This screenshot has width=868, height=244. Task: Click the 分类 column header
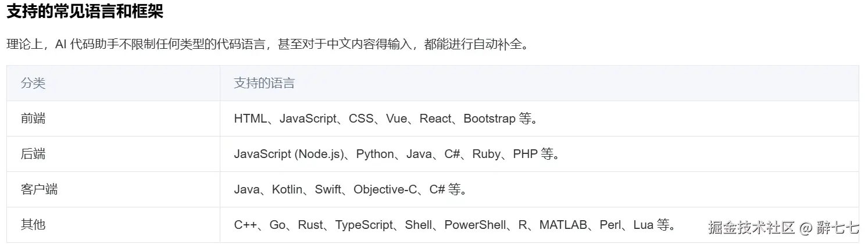[33, 83]
